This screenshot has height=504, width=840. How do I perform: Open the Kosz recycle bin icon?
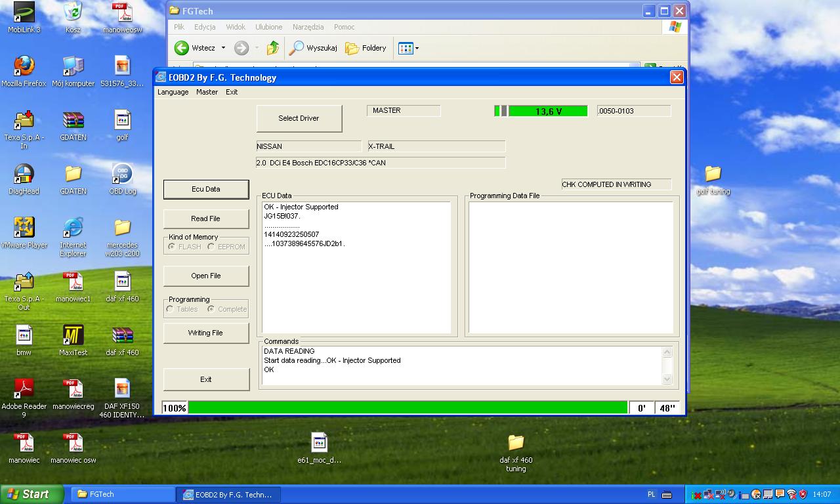(x=73, y=18)
